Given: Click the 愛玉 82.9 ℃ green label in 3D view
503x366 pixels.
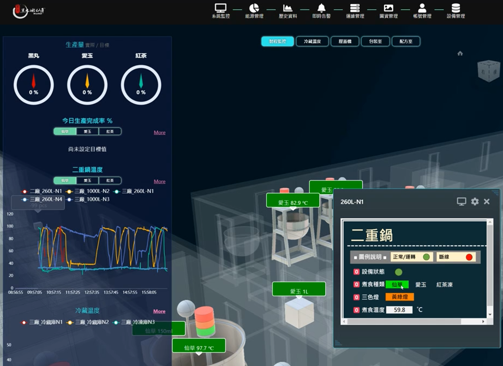Looking at the screenshot, I should click(293, 201).
